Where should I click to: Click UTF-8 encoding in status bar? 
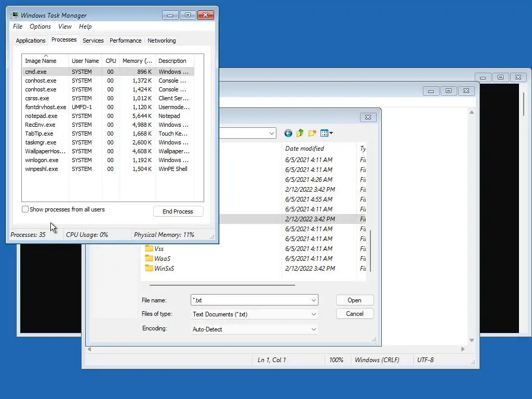pos(425,360)
